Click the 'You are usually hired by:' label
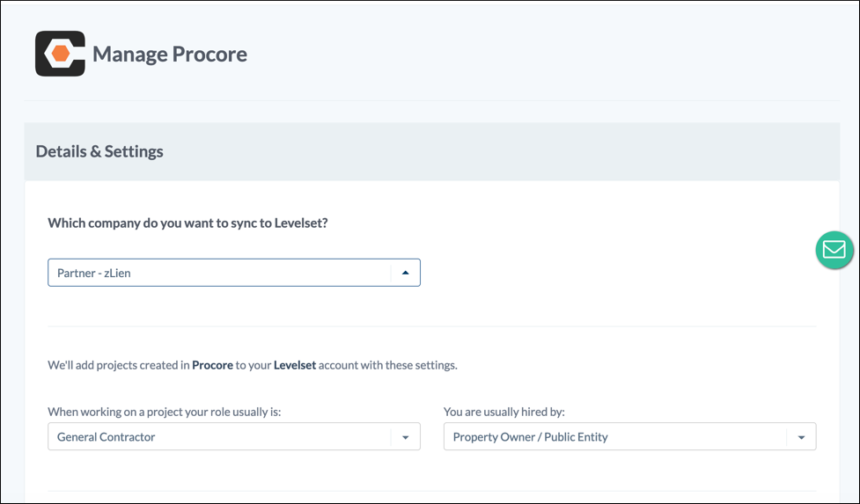 click(x=504, y=412)
